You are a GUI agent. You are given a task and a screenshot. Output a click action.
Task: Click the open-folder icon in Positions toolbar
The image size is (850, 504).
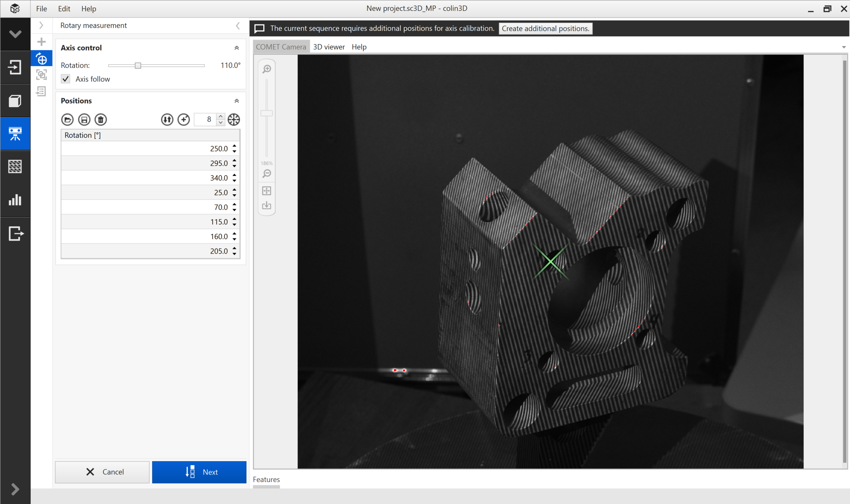pos(67,120)
